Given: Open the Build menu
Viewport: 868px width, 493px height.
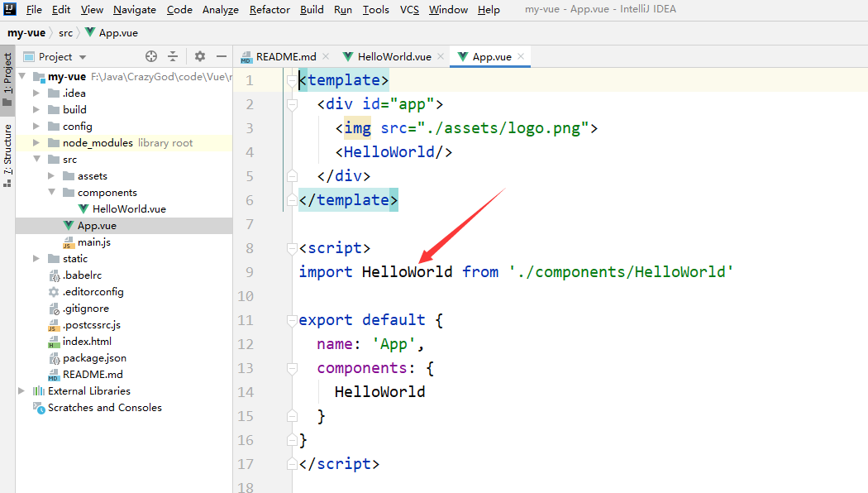Looking at the screenshot, I should point(312,9).
